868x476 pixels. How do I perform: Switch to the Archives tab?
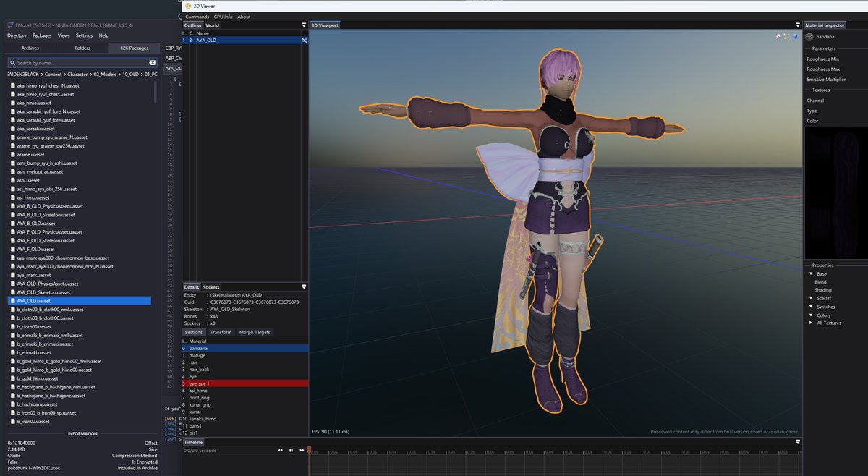click(30, 48)
